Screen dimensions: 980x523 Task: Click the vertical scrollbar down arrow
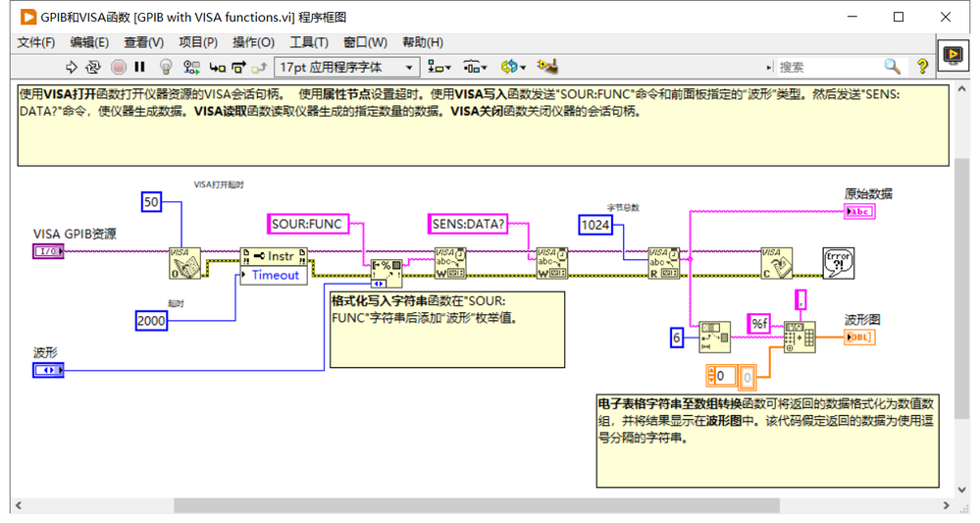[x=962, y=490]
